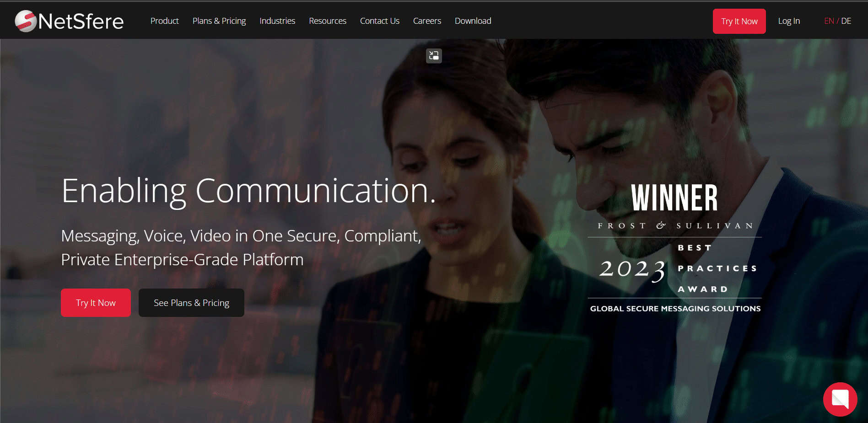Click the Log In link

click(x=788, y=21)
